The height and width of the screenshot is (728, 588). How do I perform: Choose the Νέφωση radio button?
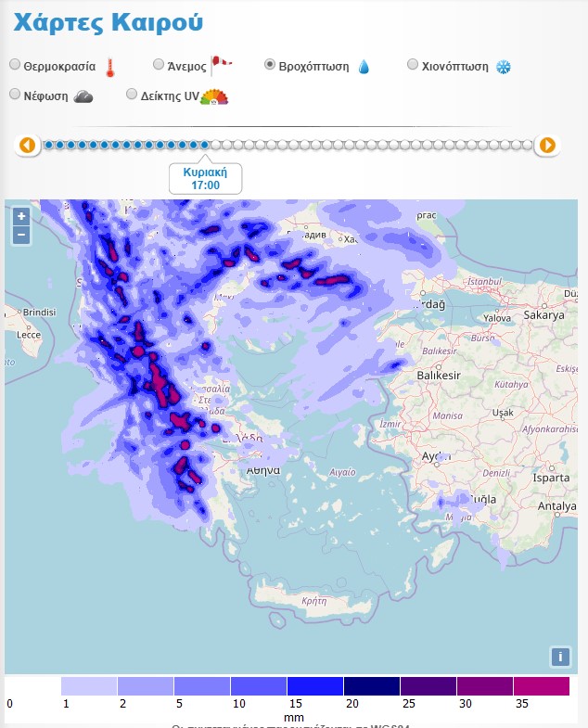[x=14, y=94]
